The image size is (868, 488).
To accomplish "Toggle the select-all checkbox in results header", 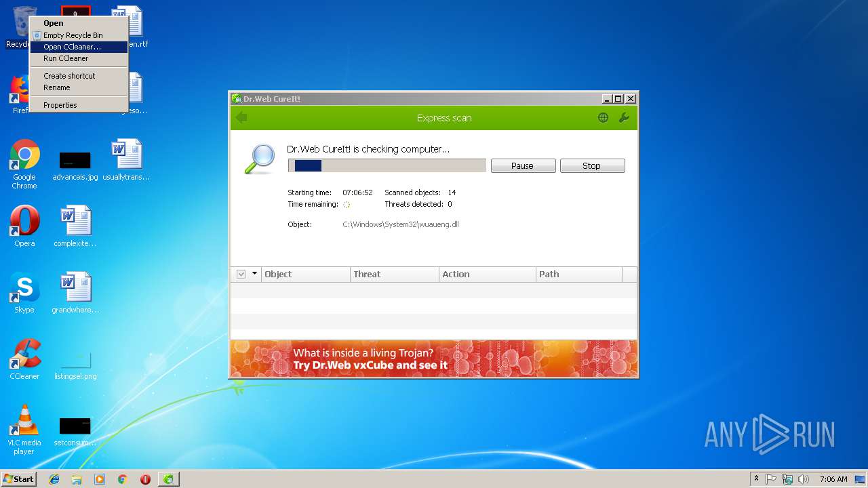I will 241,274.
